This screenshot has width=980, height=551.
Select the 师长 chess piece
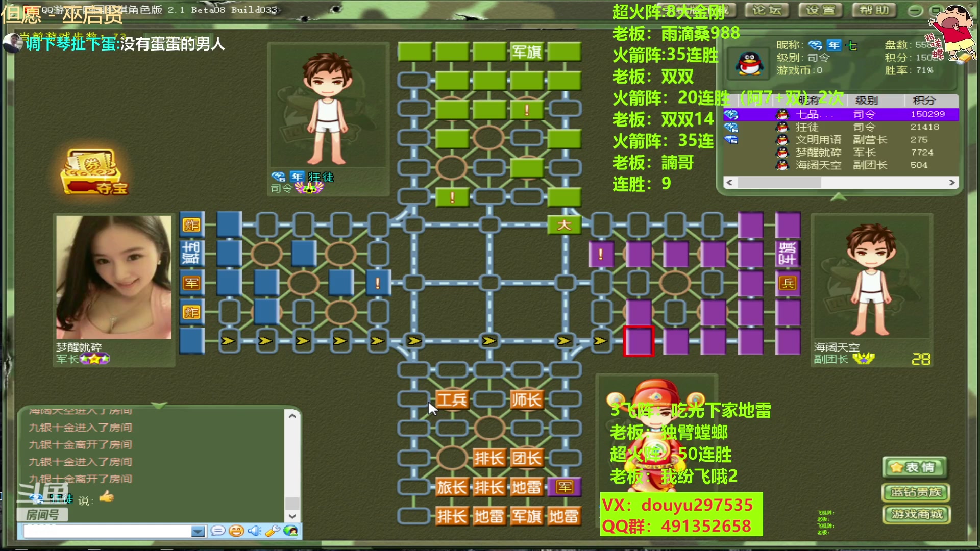(x=526, y=400)
